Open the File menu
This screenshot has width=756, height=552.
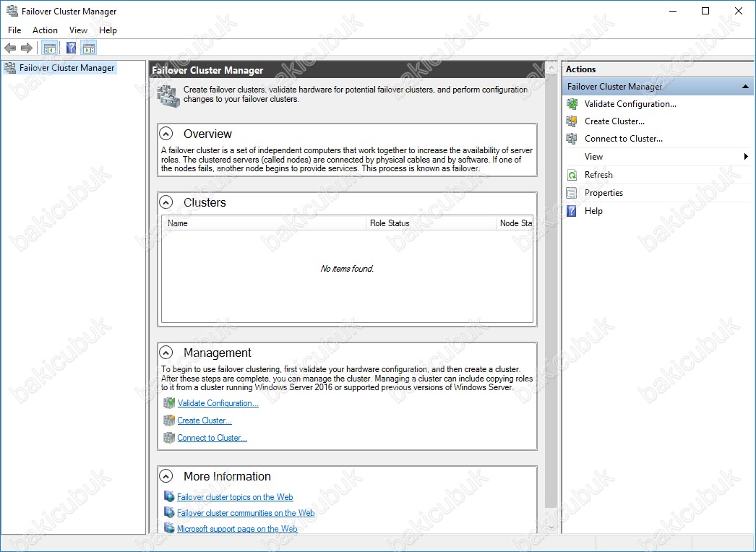[14, 30]
